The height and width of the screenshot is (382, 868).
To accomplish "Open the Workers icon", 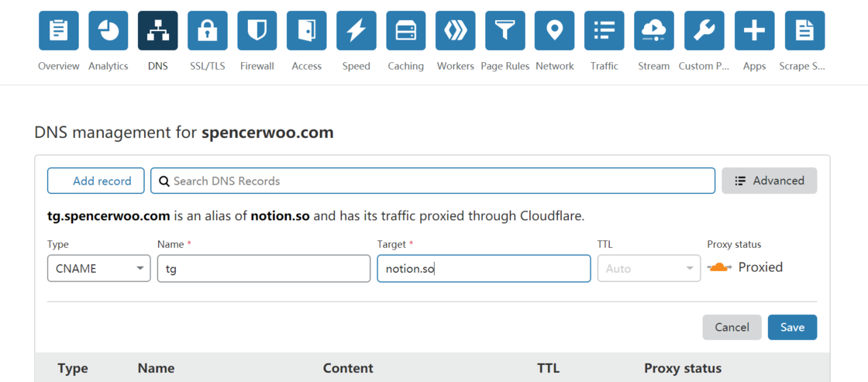I will point(456,31).
